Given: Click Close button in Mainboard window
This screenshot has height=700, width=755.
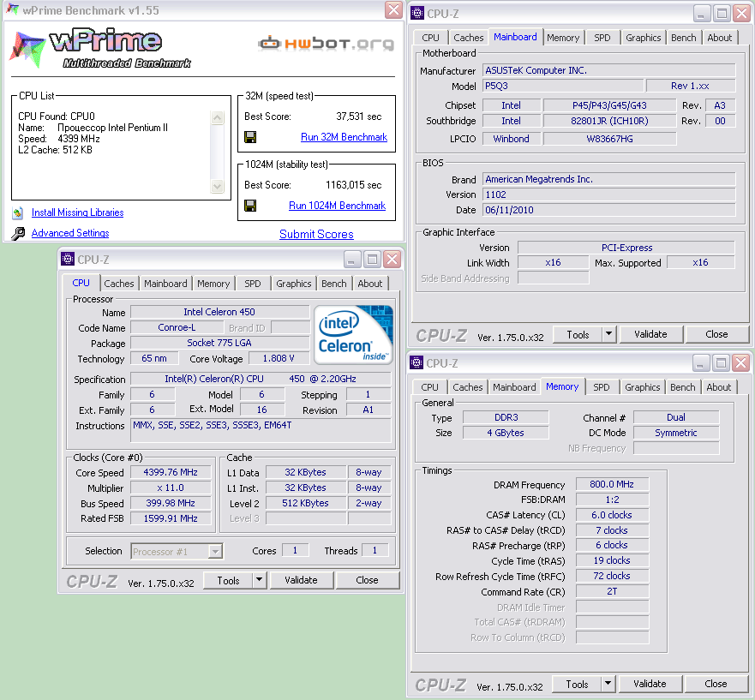Looking at the screenshot, I should tap(716, 334).
